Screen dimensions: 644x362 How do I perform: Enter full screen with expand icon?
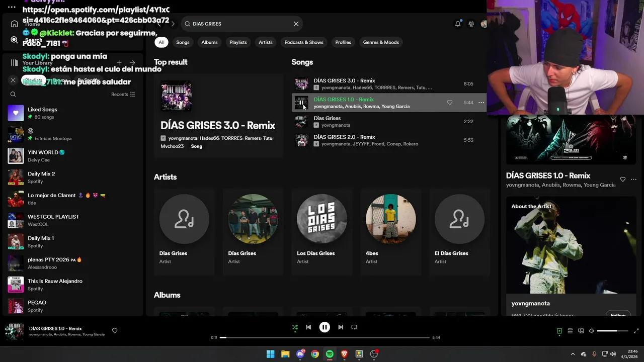[x=636, y=331]
